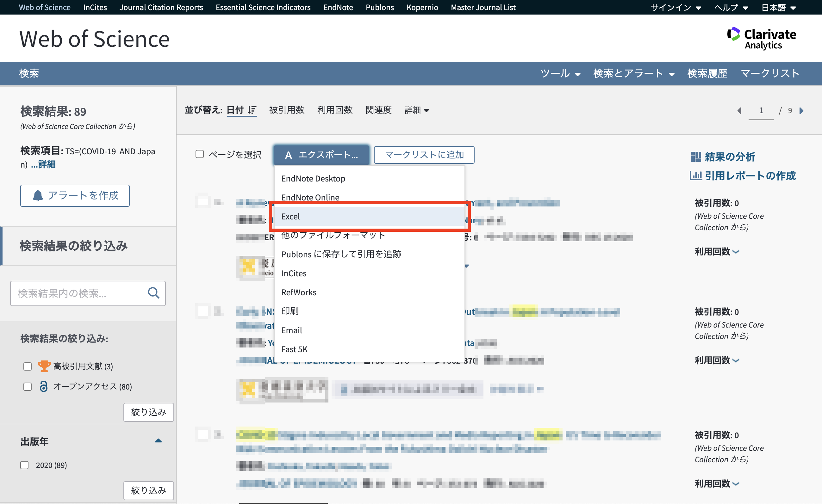Viewport: 822px width, 504px height.
Task: Select the second search result checkbox
Action: [x=203, y=311]
